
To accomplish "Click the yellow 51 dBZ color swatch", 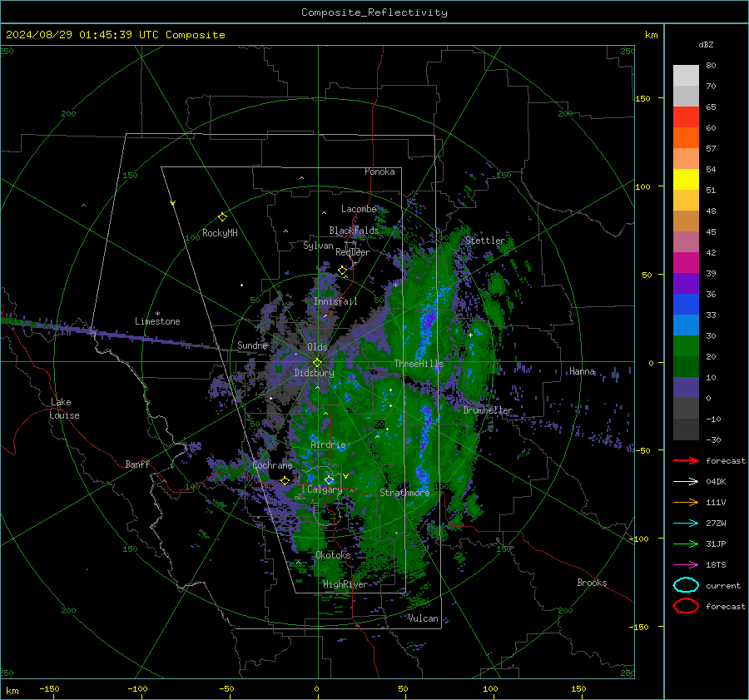I will click(x=686, y=180).
